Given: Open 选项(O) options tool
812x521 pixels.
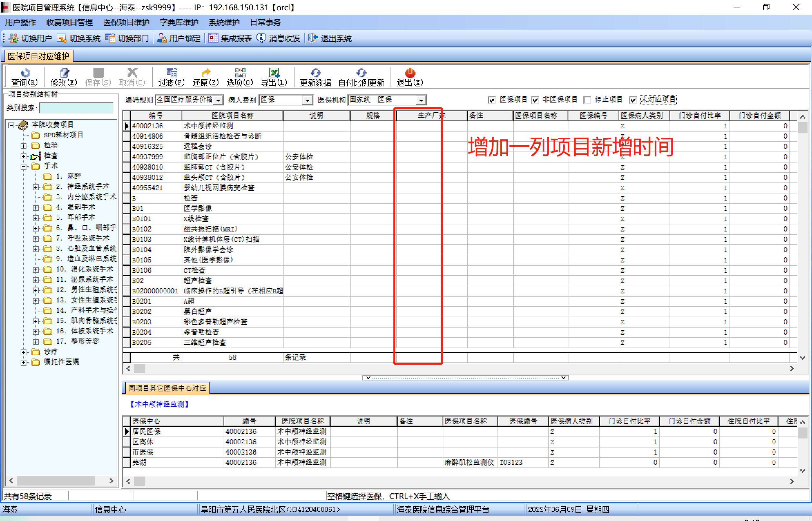Looking at the screenshot, I should [x=240, y=73].
